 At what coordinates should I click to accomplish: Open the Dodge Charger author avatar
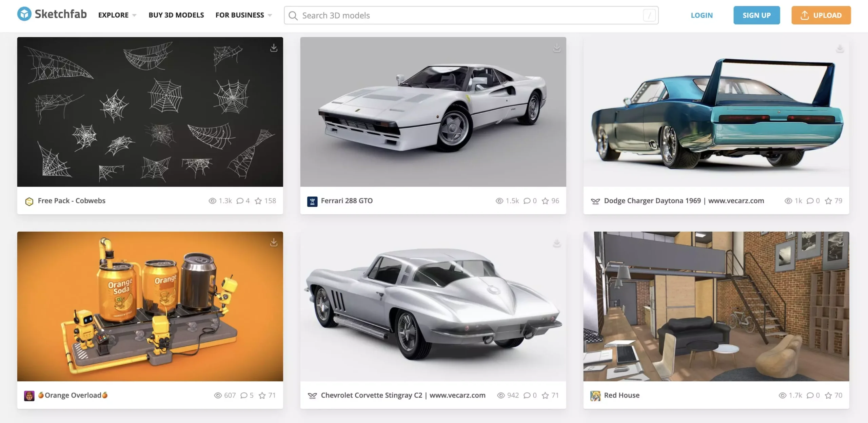point(595,201)
